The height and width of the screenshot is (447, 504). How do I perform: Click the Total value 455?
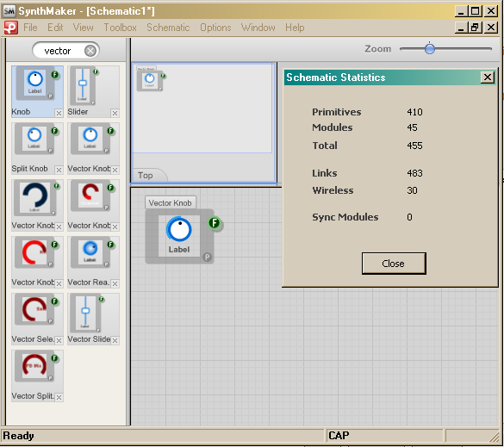[414, 146]
